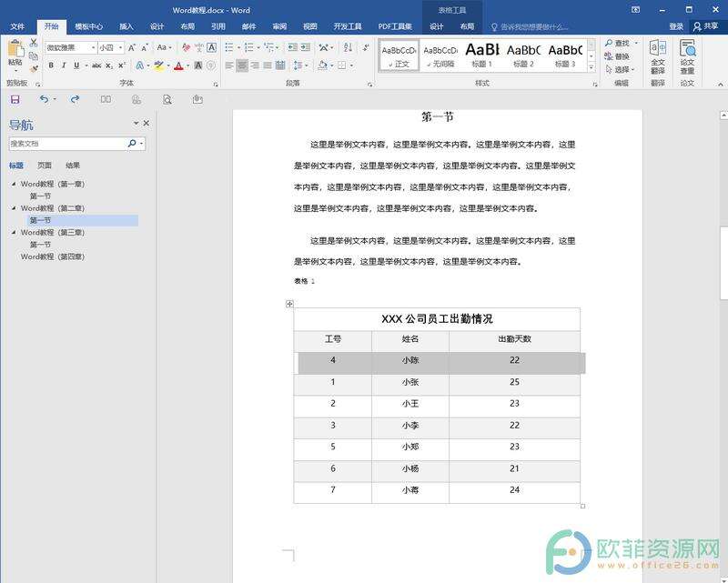Toggle strikethrough formatting
Image resolution: width=728 pixels, height=583 pixels.
(96, 65)
